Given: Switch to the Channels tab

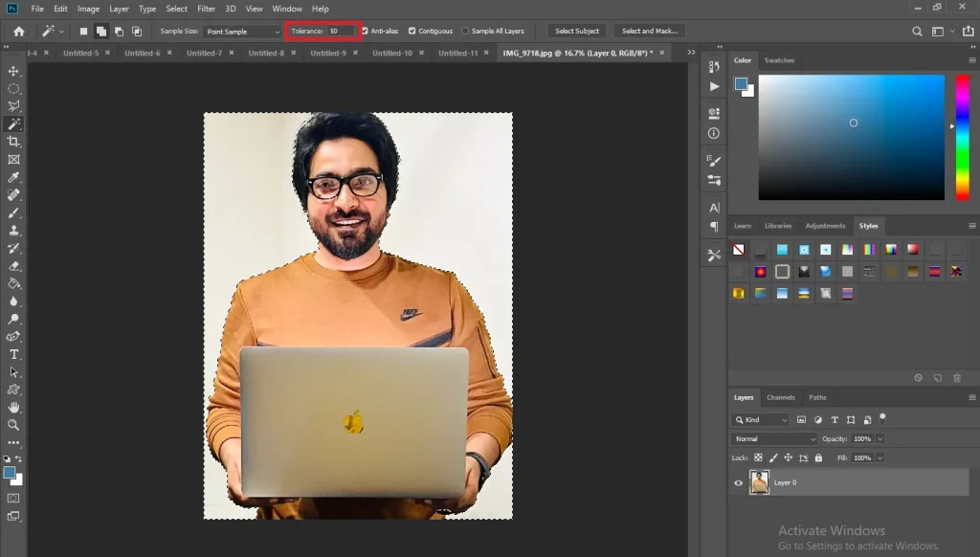Looking at the screenshot, I should 780,397.
